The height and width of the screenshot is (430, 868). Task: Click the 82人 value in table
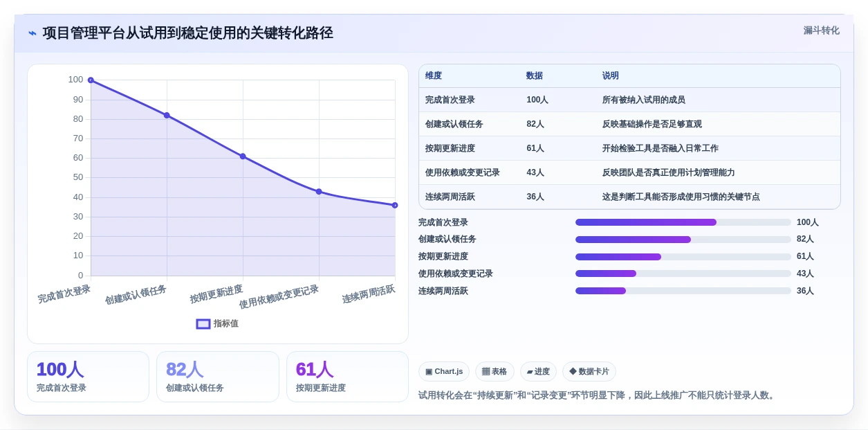click(535, 124)
